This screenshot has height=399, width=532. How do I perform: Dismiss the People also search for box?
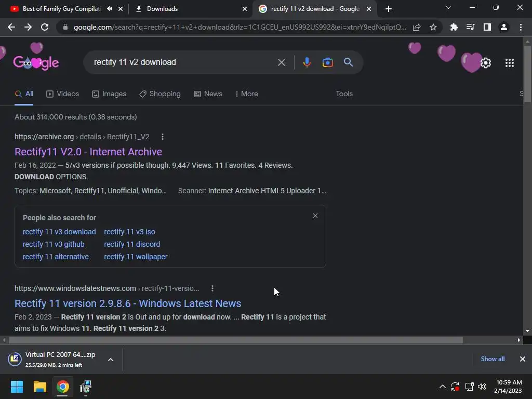[x=315, y=216]
